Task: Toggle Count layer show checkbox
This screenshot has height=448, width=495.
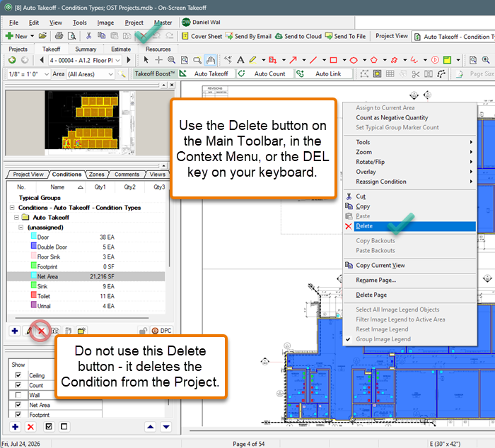Action: click(x=18, y=385)
